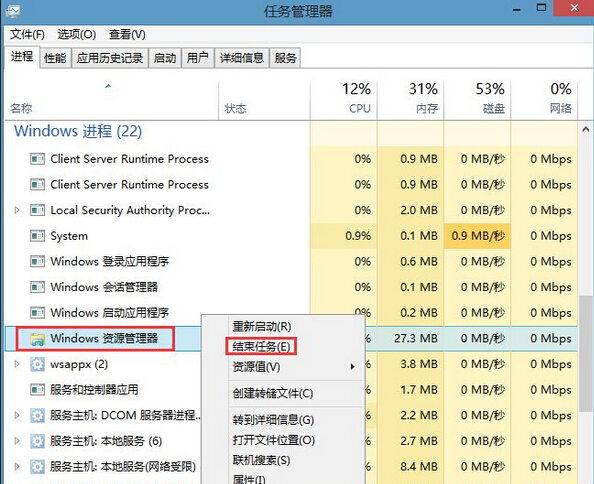This screenshot has width=594, height=484.
Task: Click Windows 资源管理器 folder icon
Action: click(x=38, y=339)
